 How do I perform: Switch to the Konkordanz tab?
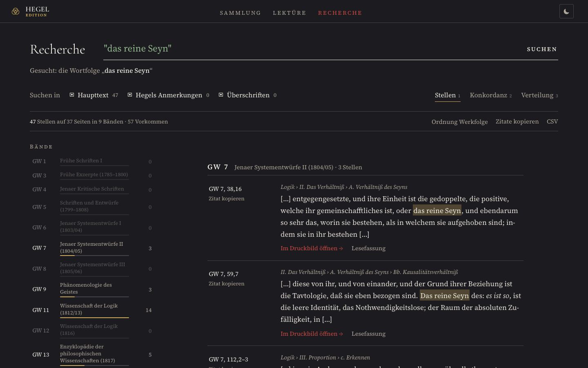pos(490,95)
